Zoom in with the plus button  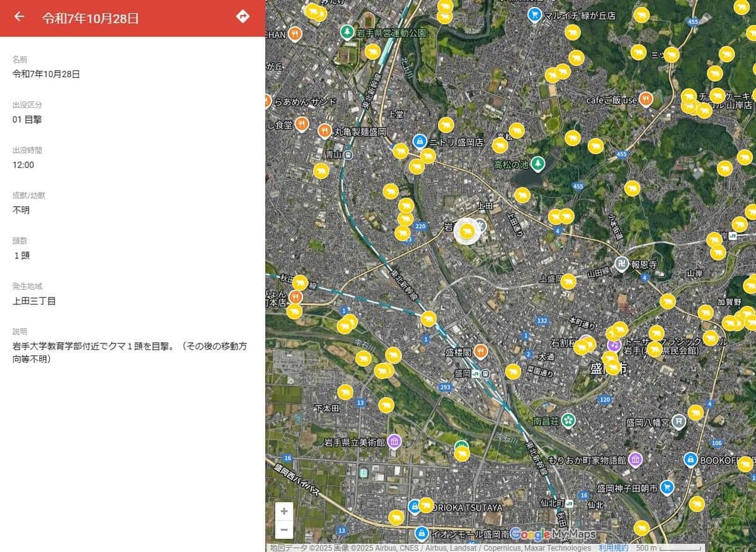283,511
